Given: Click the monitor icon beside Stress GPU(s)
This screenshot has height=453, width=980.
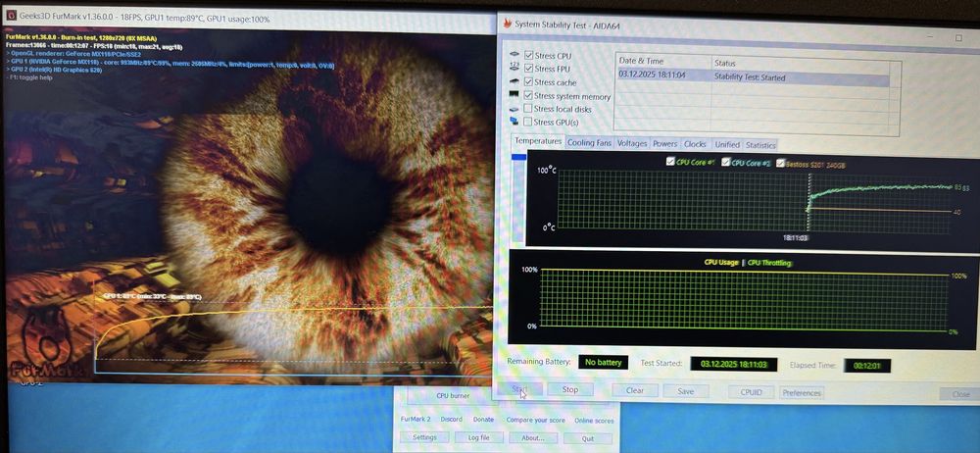Looking at the screenshot, I should click(514, 122).
